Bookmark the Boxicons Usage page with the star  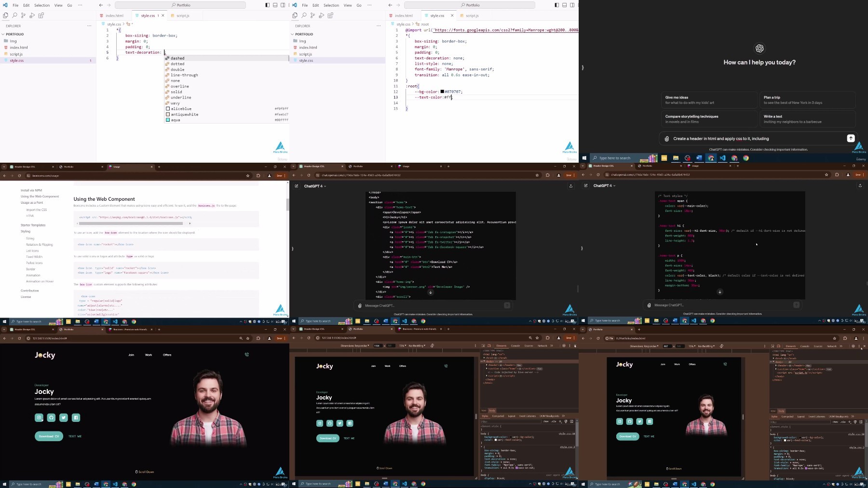click(x=248, y=176)
